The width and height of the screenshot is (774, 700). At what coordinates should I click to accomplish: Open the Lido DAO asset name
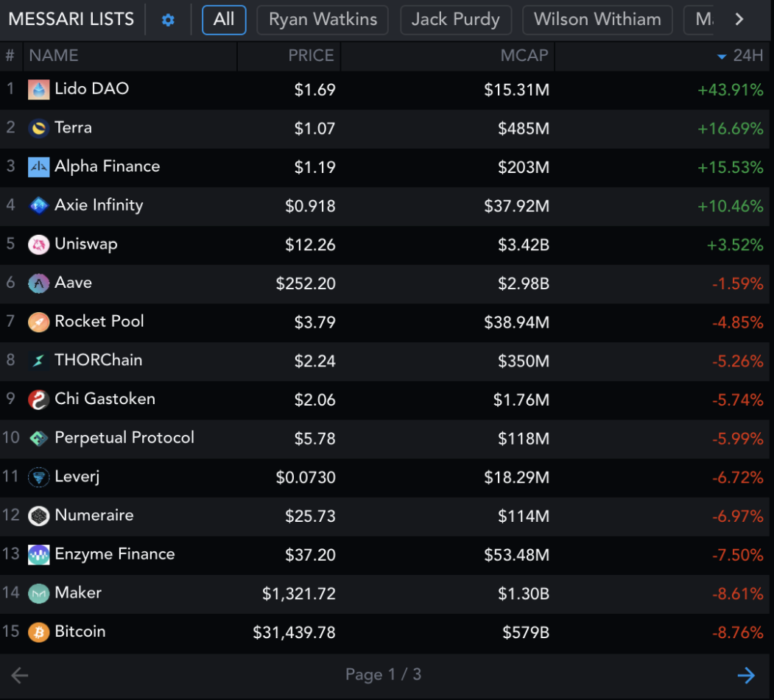pos(92,89)
